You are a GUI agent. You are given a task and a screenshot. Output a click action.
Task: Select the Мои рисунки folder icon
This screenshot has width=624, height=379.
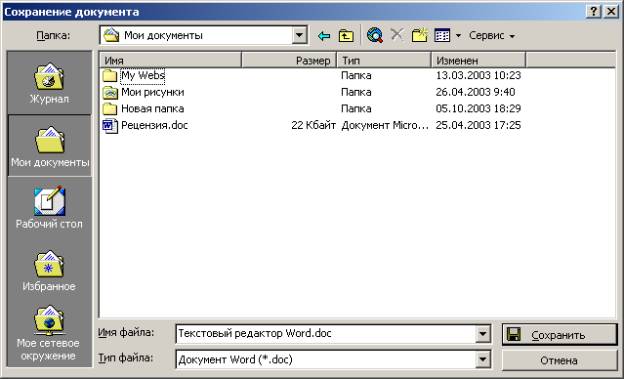110,92
